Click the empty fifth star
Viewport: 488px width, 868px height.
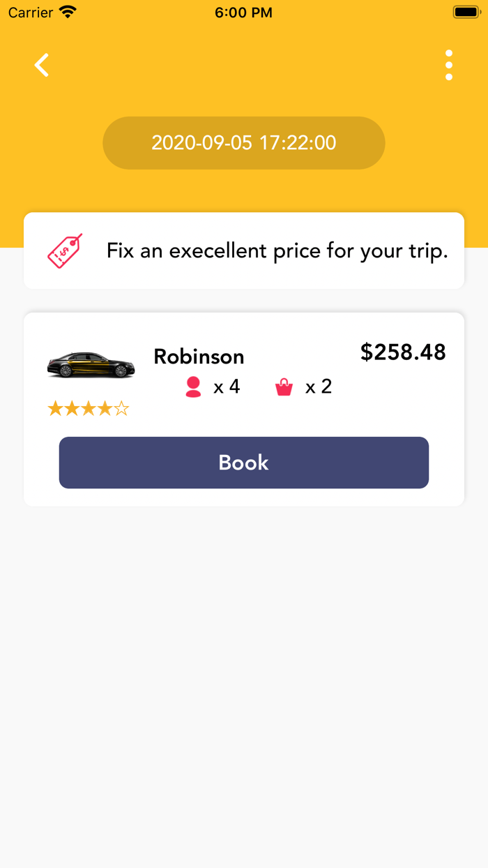click(x=121, y=407)
